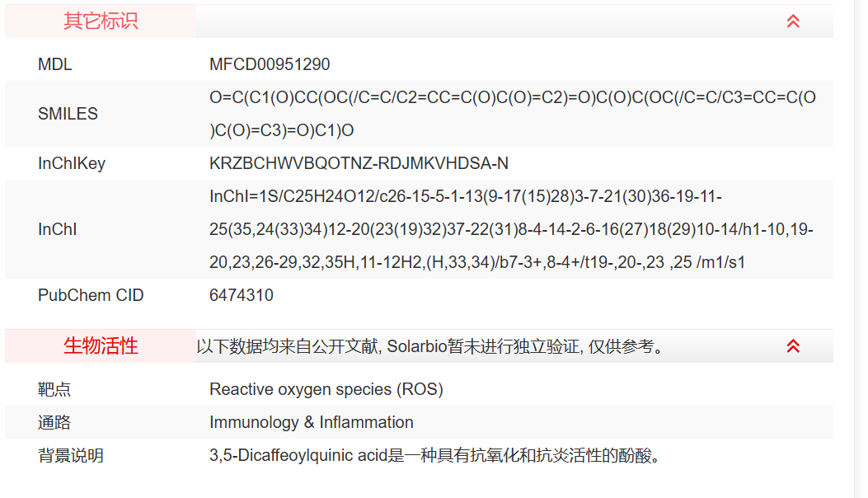868x498 pixels.
Task: Click the SMILES string value
Action: pos(511,114)
